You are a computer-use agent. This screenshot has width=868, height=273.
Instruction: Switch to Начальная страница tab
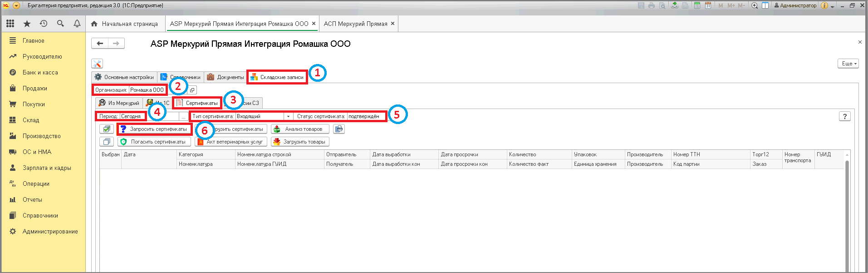point(125,24)
